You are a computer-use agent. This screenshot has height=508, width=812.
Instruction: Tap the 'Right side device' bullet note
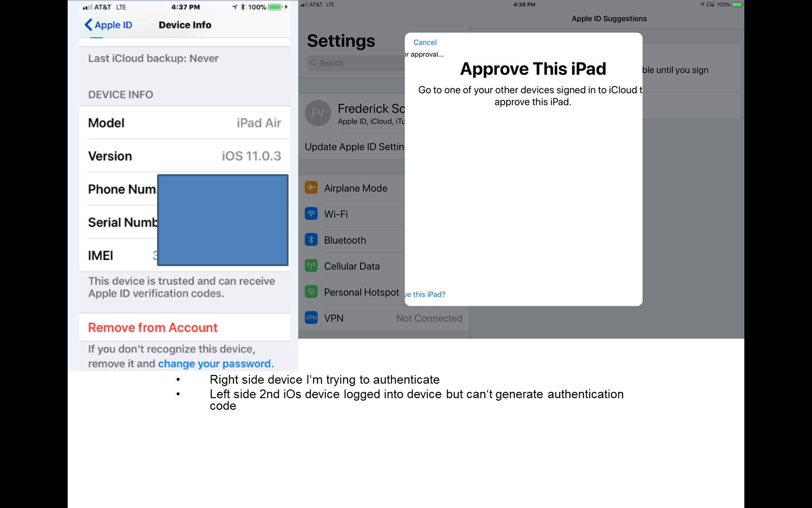324,380
